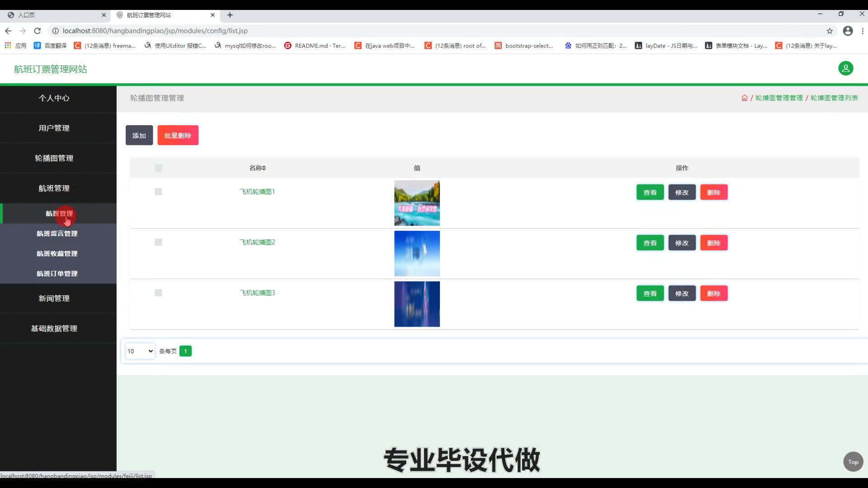
Task: Sort by 名称 column arrows
Action: (x=264, y=168)
